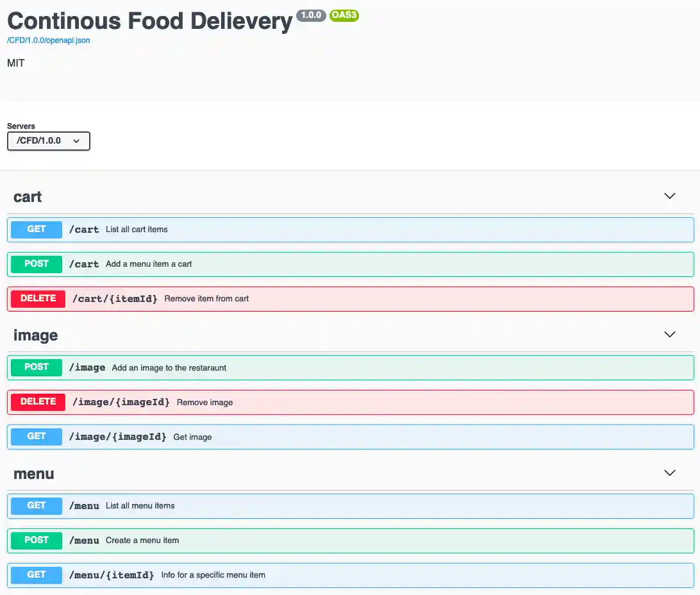
Task: Open the /CFD/1.0.0/openapi.json link
Action: (49, 40)
